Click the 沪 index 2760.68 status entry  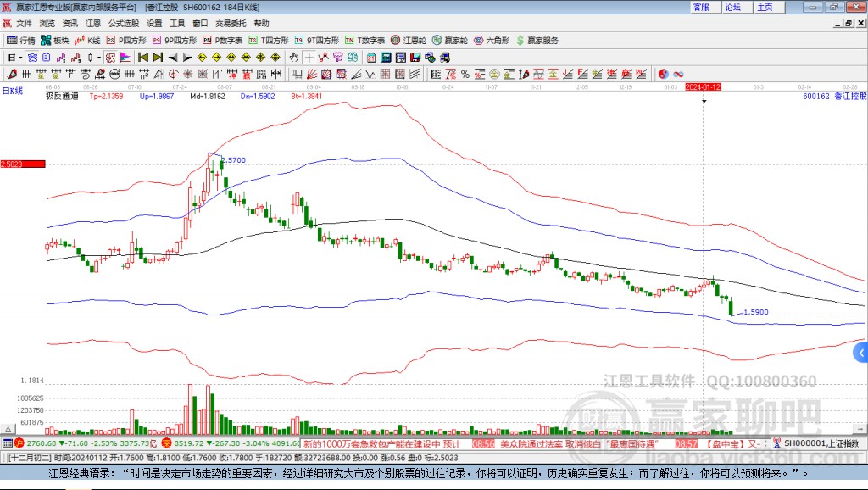[x=86, y=443]
